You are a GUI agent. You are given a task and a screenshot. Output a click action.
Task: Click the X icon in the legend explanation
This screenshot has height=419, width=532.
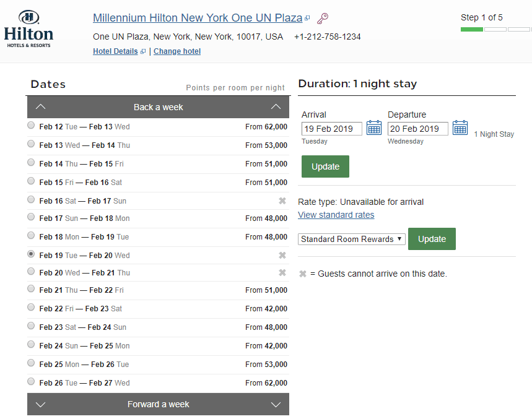[302, 274]
